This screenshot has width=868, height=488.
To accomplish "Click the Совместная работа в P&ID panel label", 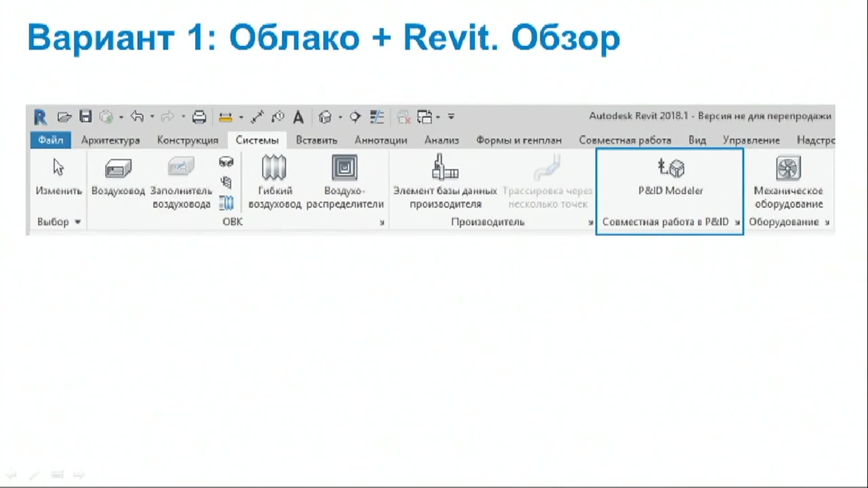I will click(x=665, y=222).
